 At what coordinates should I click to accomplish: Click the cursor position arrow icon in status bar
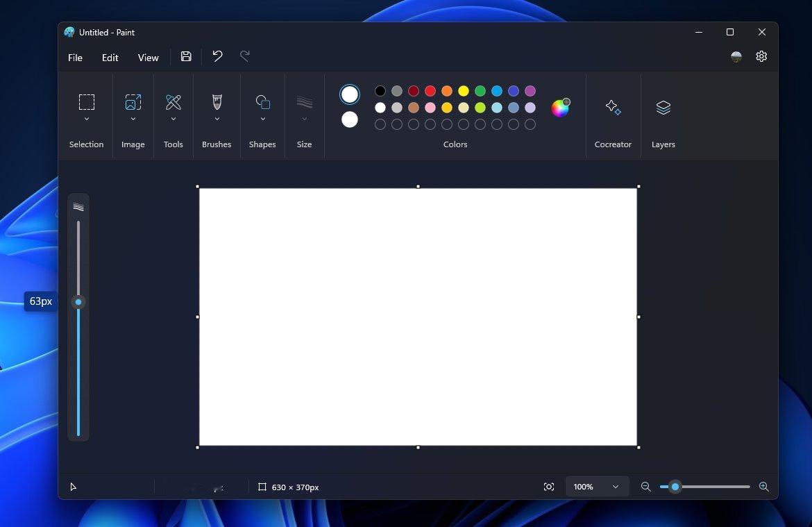[x=73, y=487]
